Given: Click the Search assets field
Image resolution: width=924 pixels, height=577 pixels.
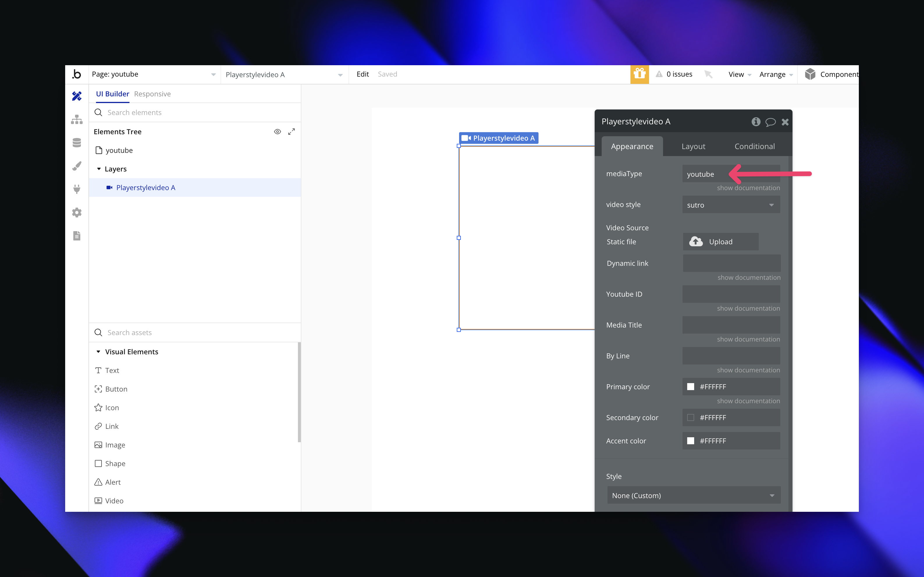Looking at the screenshot, I should pyautogui.click(x=195, y=332).
